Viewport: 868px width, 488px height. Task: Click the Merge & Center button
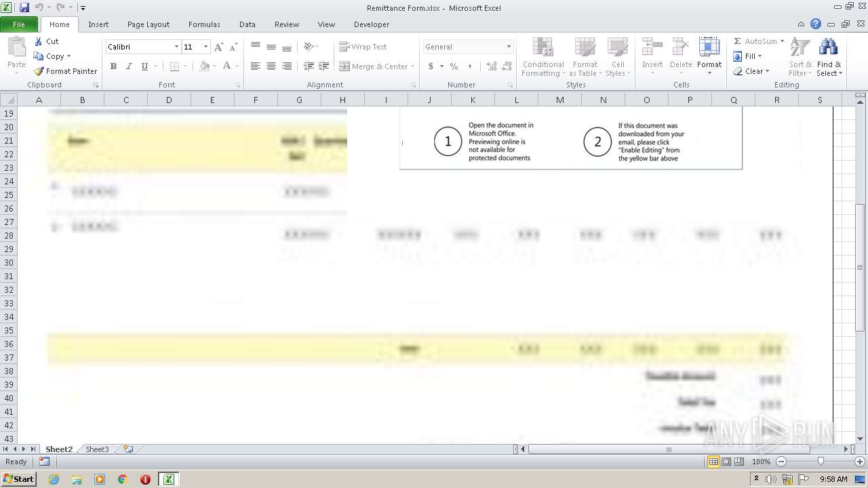coord(374,66)
